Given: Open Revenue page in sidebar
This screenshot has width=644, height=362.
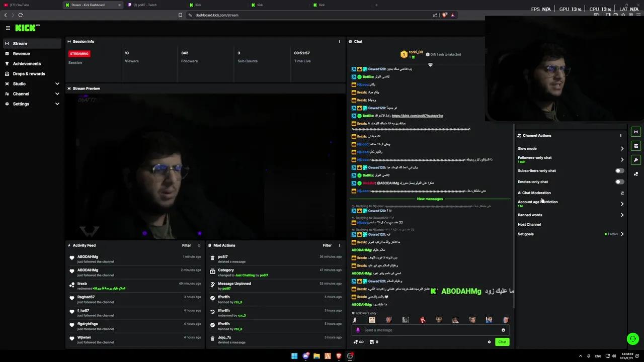Looking at the screenshot, I should pos(32,54).
